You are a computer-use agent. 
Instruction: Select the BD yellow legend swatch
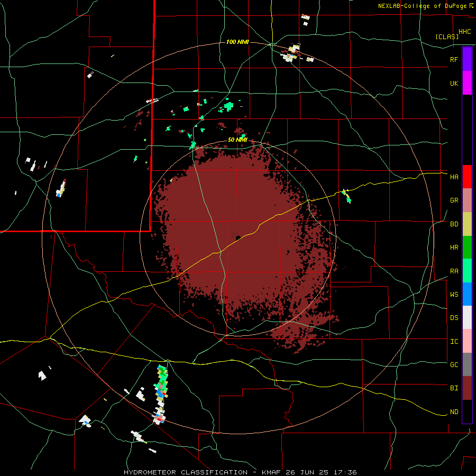(x=467, y=224)
